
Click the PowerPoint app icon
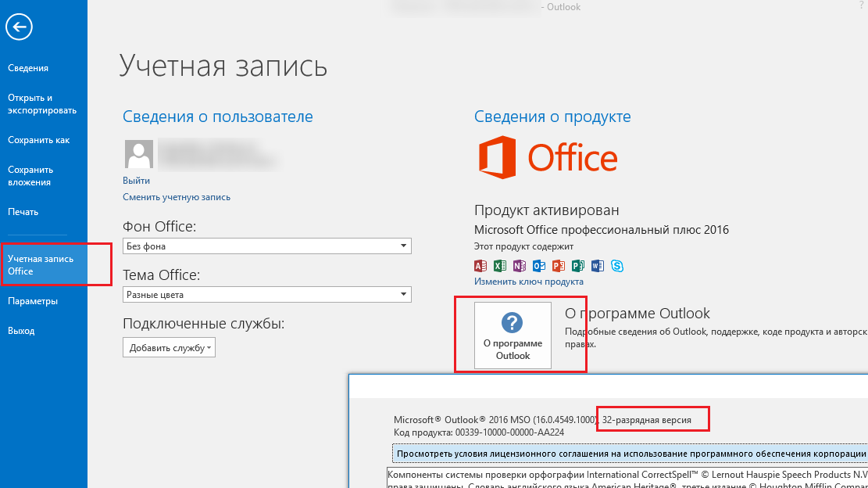(559, 266)
